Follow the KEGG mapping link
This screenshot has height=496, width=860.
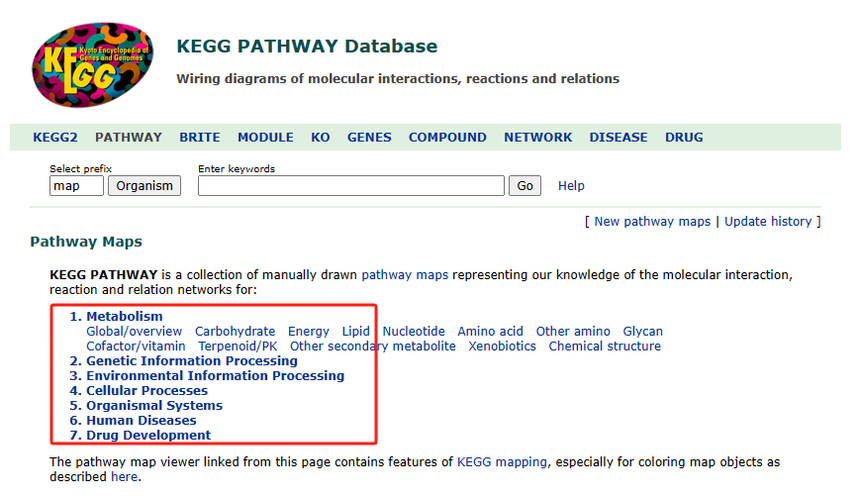[502, 462]
